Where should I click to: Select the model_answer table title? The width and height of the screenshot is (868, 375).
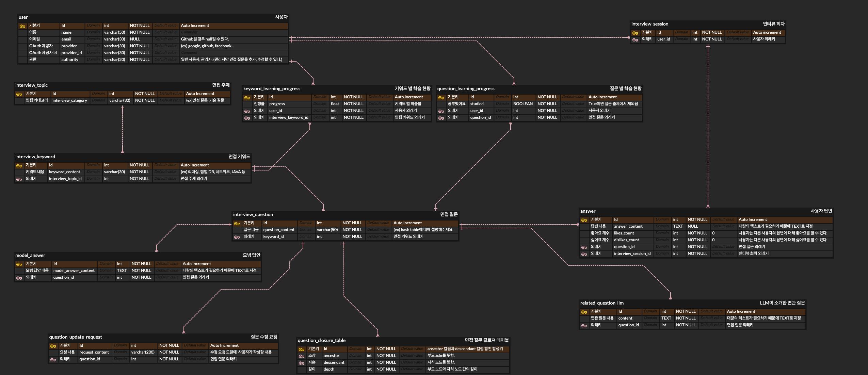tap(30, 255)
